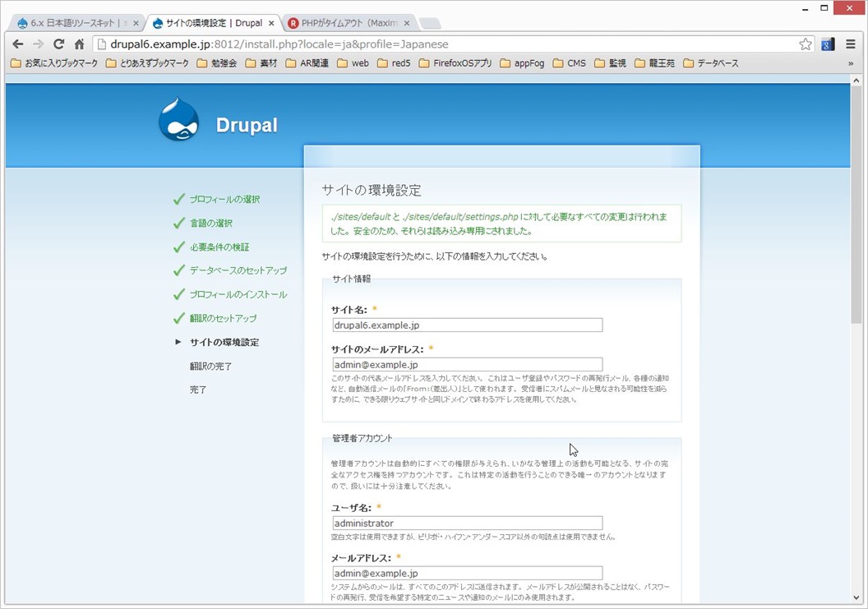The width and height of the screenshot is (868, 609).
Task: Click the browser forward arrow
Action: [x=38, y=44]
